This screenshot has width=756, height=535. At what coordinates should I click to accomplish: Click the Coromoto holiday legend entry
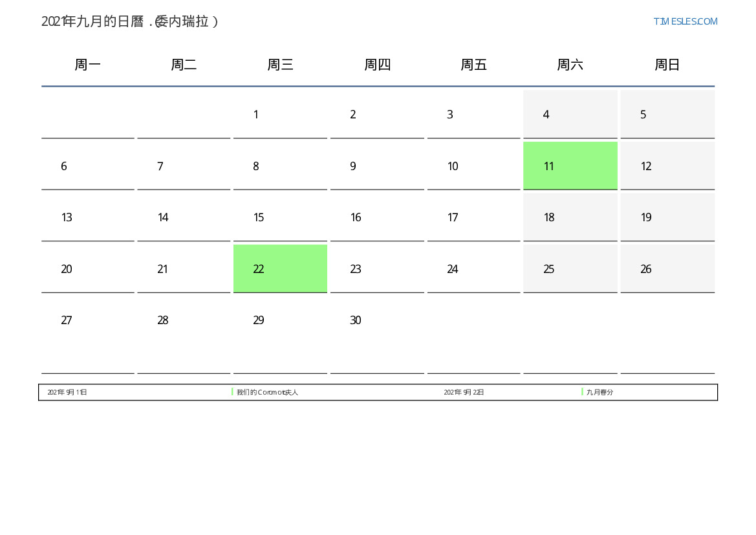pyautogui.click(x=267, y=392)
